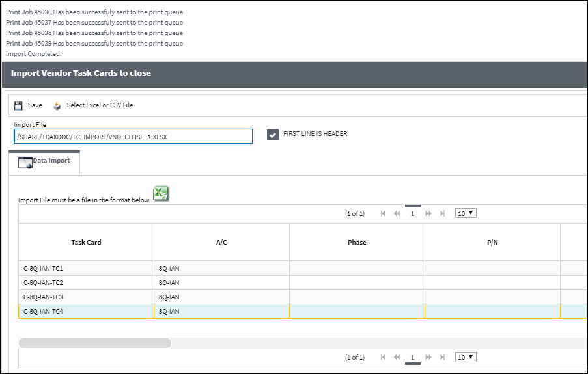Uncheck FIRST LINE IS HEADER checkbox

[273, 135]
